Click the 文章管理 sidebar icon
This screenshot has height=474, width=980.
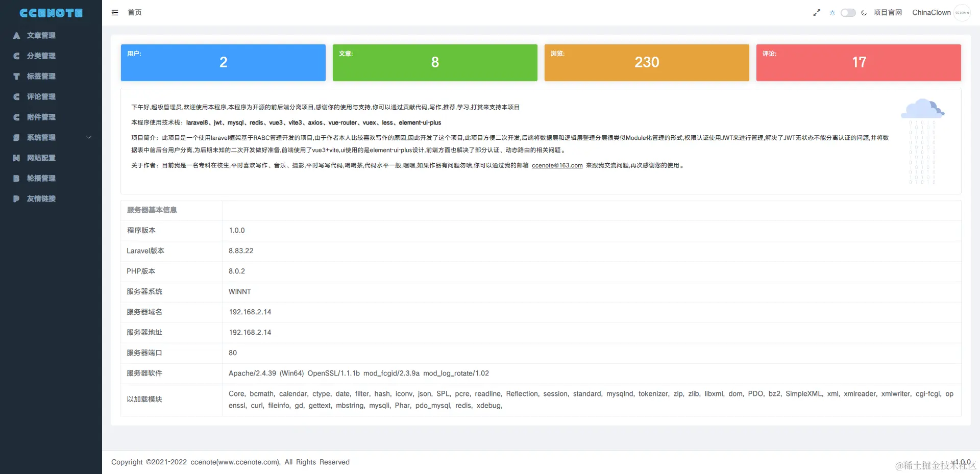(16, 35)
